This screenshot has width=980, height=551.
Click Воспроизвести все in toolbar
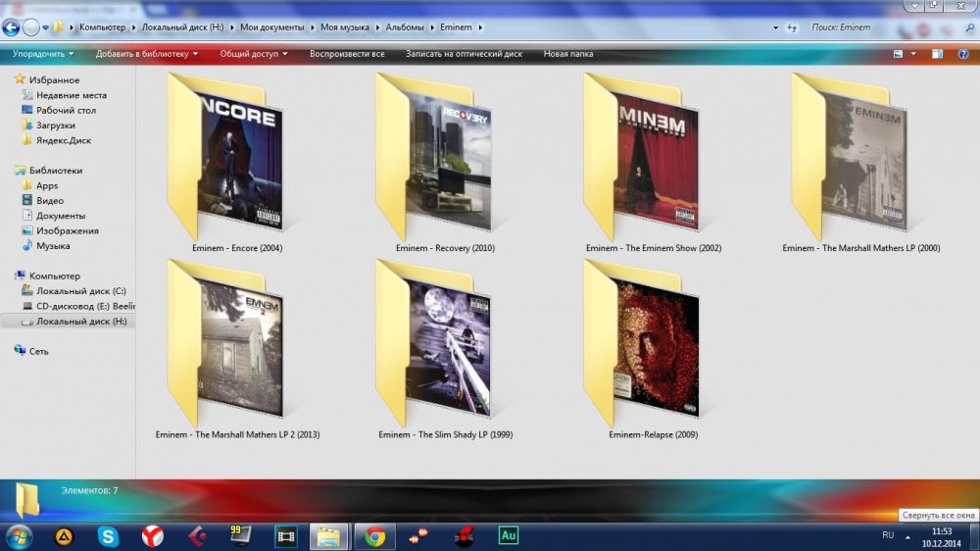347,54
